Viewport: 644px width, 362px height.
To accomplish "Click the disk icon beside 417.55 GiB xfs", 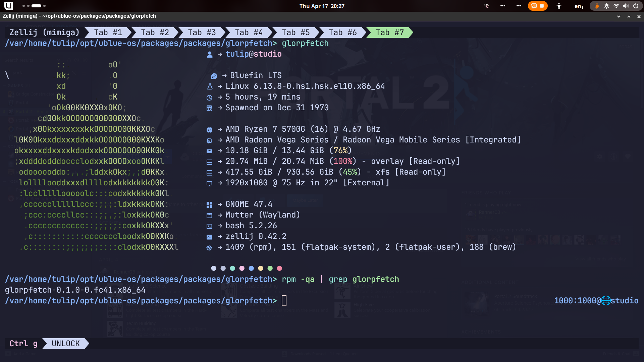I will tap(209, 173).
